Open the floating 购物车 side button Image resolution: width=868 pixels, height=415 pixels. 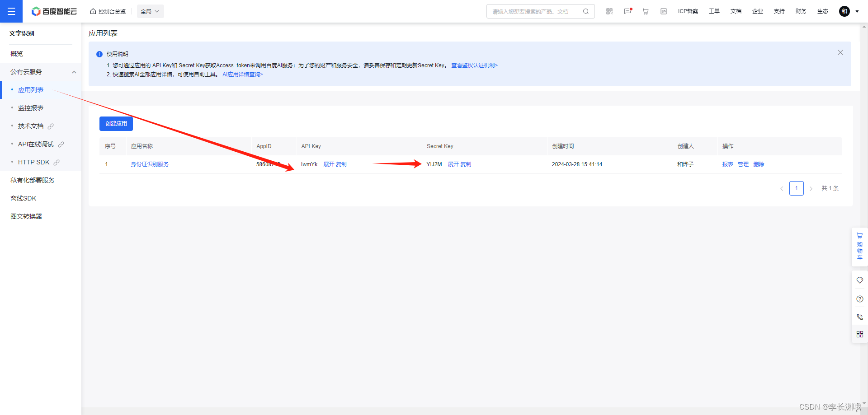[860, 246]
